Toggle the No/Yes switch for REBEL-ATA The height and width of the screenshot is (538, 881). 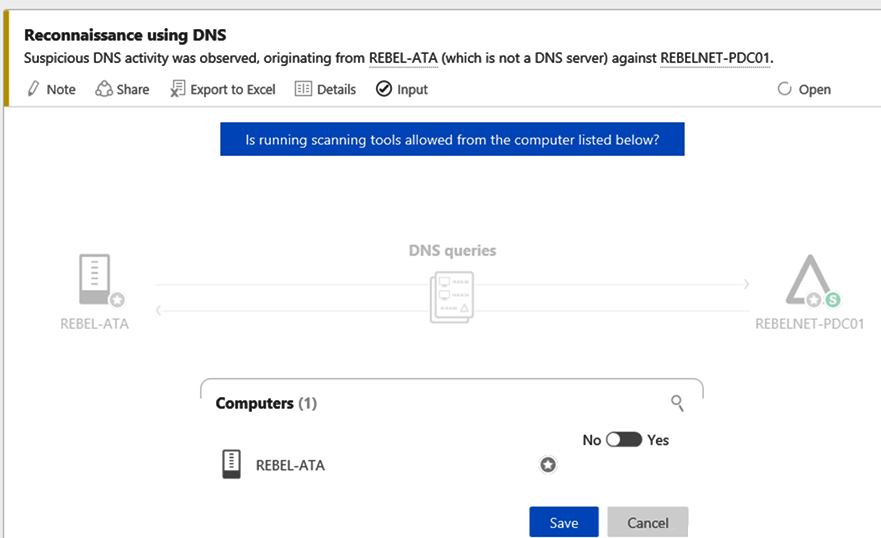[x=624, y=440]
